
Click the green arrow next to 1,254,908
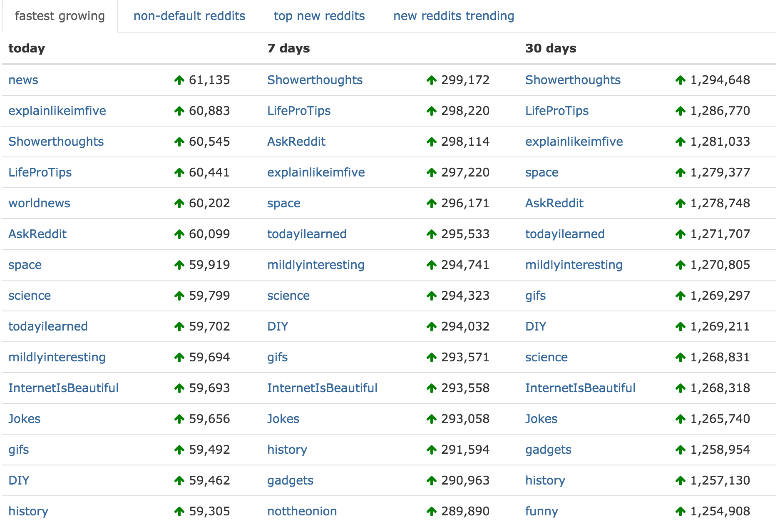coord(681,512)
